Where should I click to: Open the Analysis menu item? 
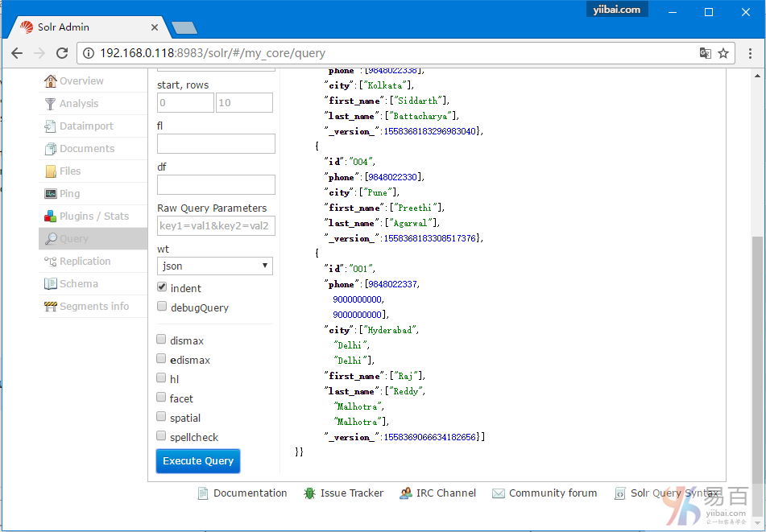(x=93, y=104)
